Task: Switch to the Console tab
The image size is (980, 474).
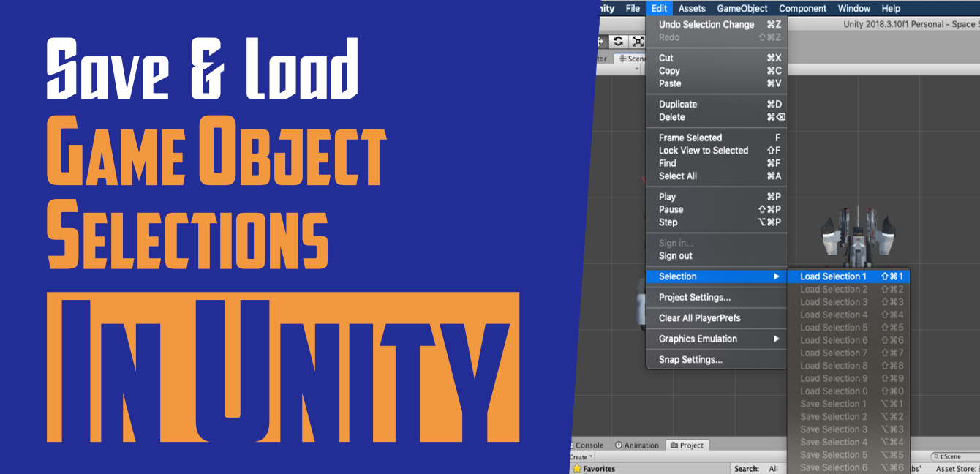Action: point(587,445)
